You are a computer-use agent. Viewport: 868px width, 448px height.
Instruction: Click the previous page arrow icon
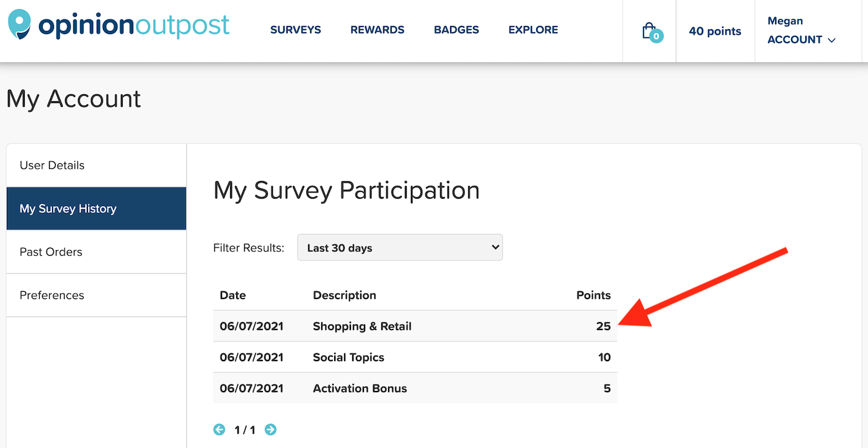pos(219,429)
